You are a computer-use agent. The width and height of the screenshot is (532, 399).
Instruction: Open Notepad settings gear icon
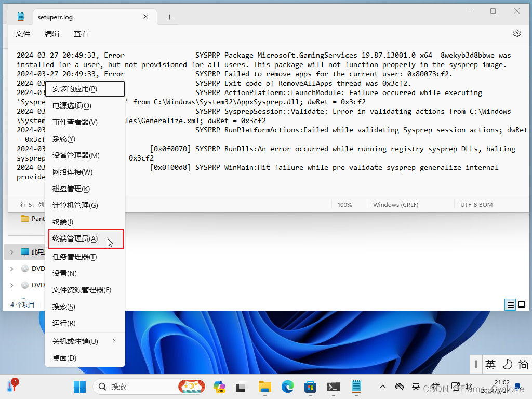517,33
